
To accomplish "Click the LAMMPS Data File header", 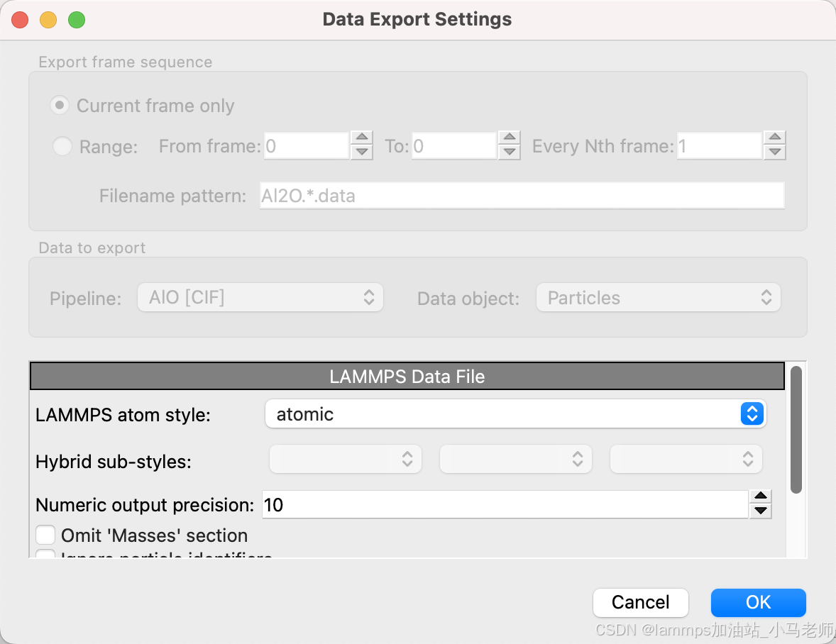I will 407,377.
